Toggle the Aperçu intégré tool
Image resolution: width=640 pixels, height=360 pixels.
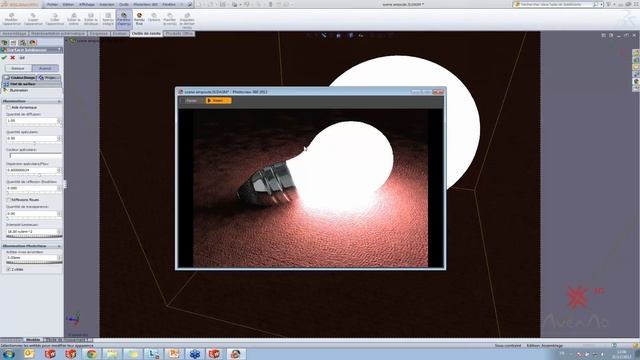click(x=108, y=19)
